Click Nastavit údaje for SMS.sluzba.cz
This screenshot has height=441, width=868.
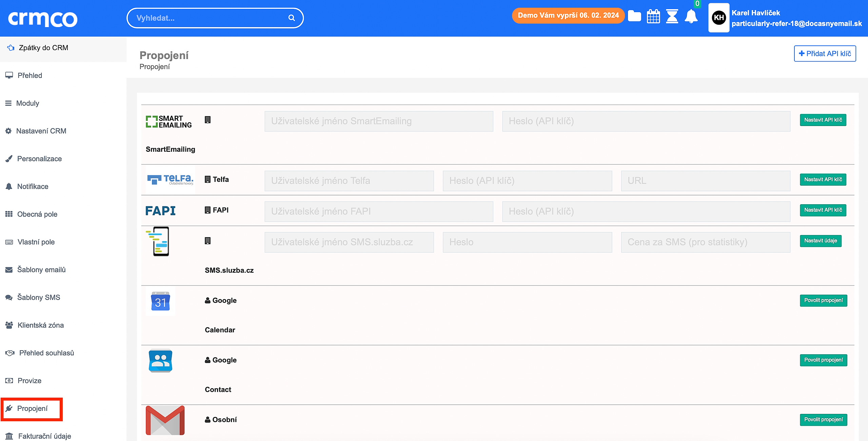[821, 241]
